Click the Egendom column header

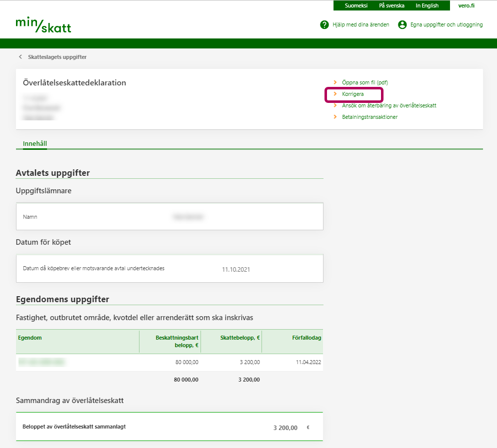(30, 338)
